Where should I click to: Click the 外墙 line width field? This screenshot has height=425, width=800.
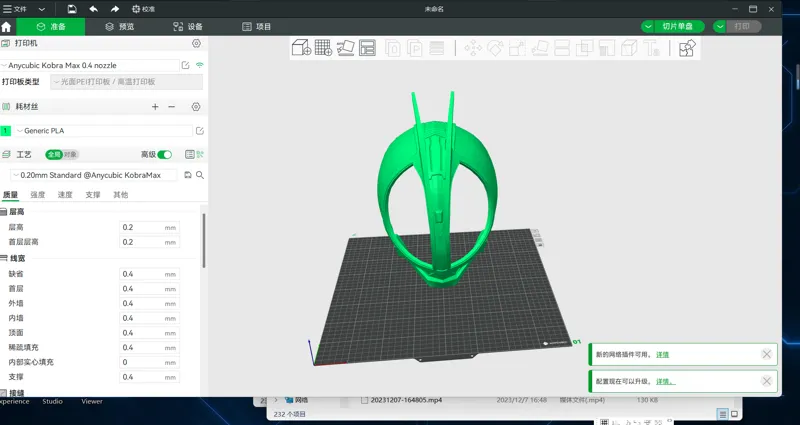(149, 304)
